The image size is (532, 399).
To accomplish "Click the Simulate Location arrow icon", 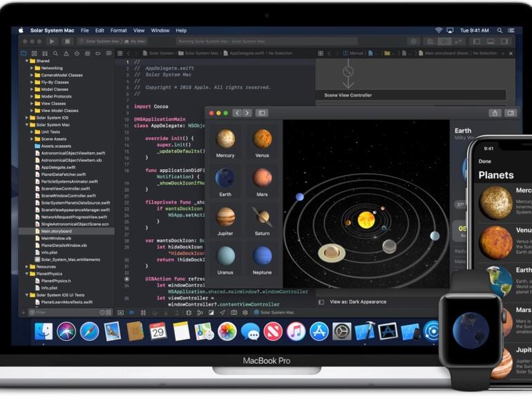I will (x=222, y=313).
